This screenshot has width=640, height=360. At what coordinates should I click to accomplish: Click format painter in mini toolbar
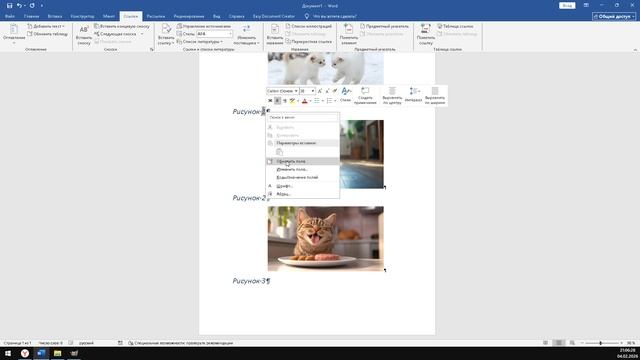[335, 91]
